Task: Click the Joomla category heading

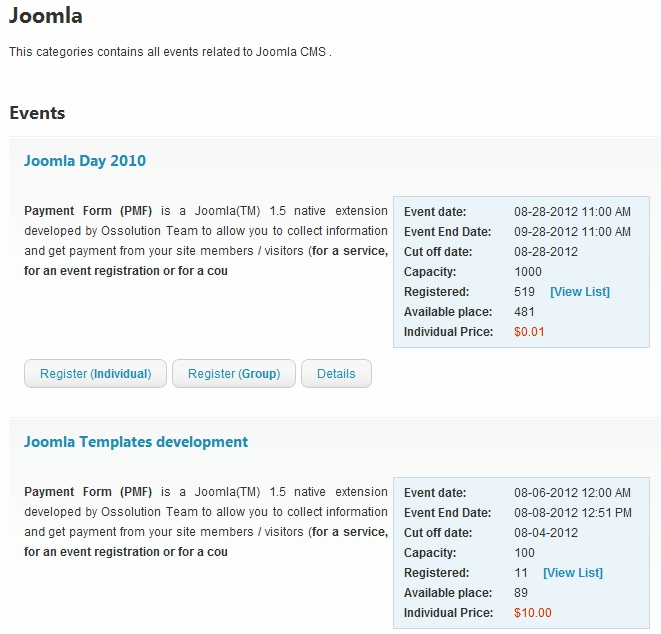Action: click(46, 17)
